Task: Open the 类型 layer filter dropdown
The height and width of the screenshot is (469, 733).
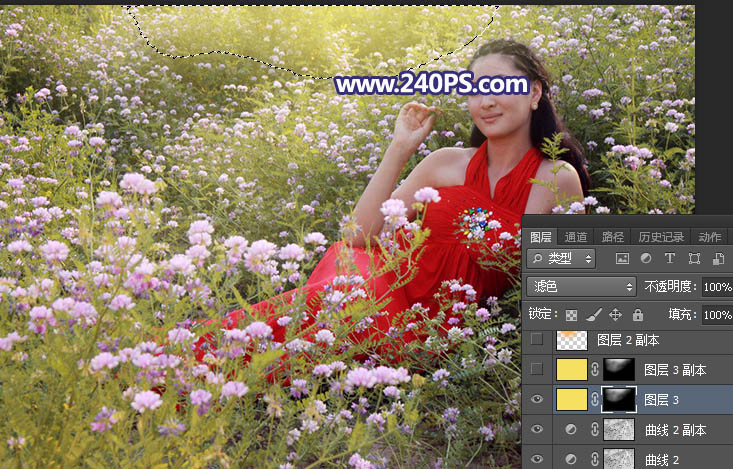Action: coord(562,258)
